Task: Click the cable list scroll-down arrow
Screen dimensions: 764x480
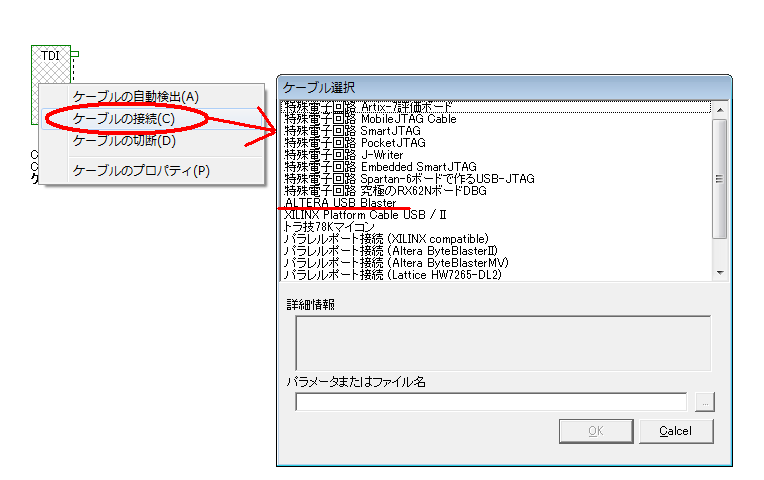Action: coord(719,273)
